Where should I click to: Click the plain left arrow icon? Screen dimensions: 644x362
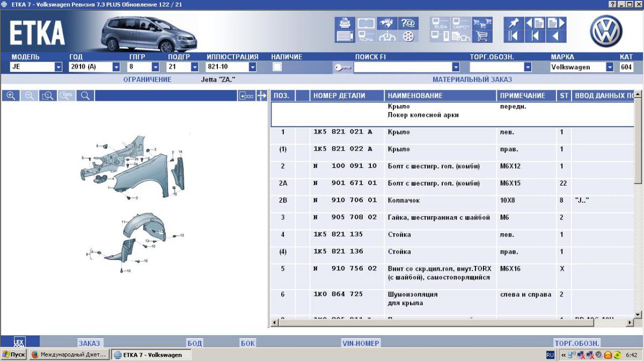pyautogui.click(x=557, y=36)
